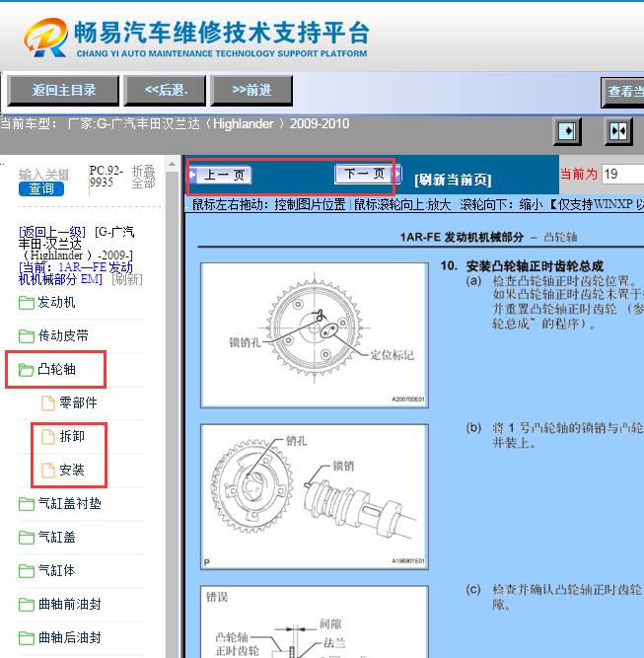This screenshot has height=658, width=644.
Task: Click sidebar scrollbar up arrow
Action: tap(172, 164)
